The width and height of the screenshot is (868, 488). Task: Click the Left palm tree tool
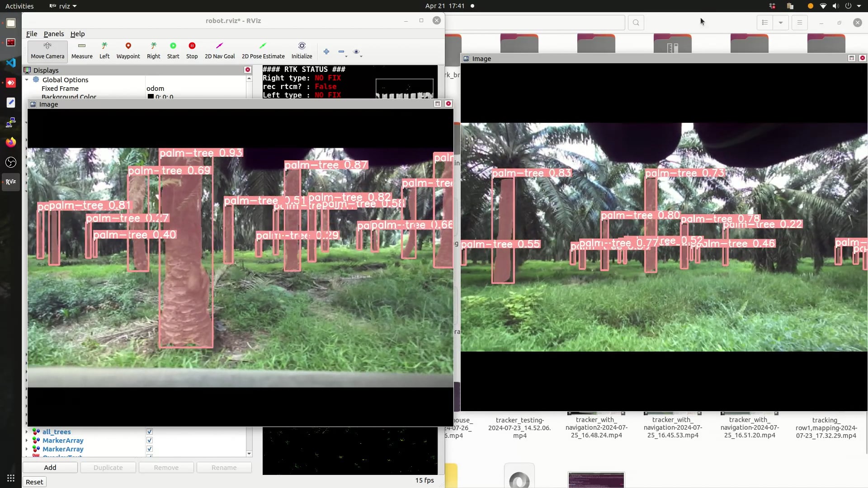[104, 51]
